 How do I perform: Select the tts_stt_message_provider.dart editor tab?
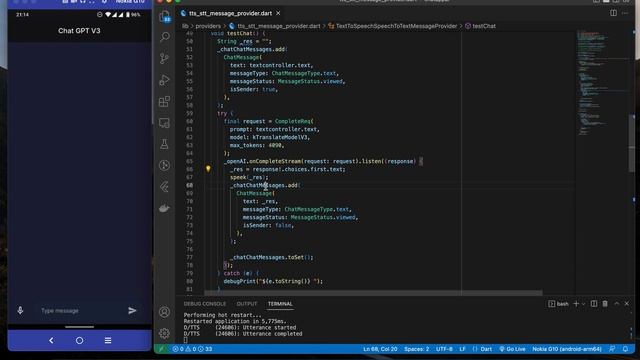click(231, 13)
